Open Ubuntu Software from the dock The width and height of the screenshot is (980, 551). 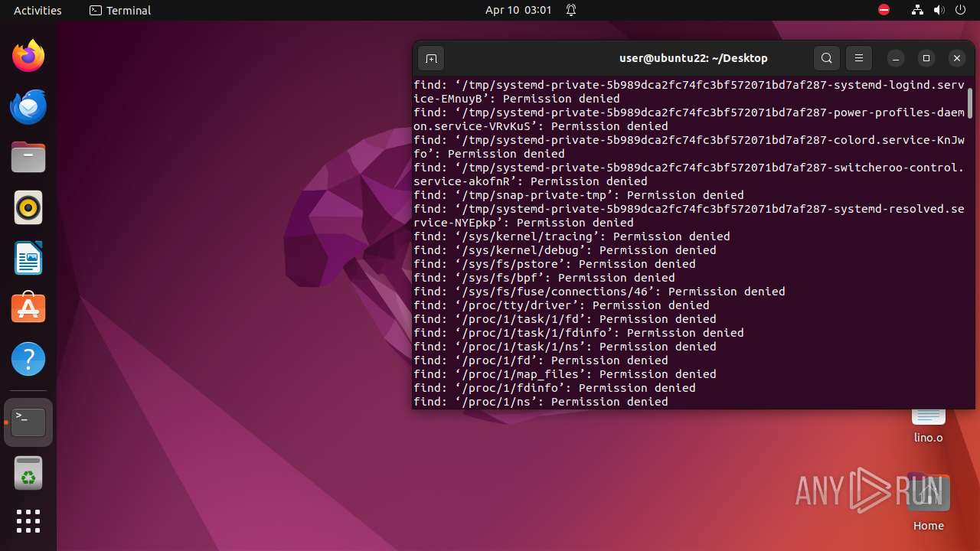28,308
